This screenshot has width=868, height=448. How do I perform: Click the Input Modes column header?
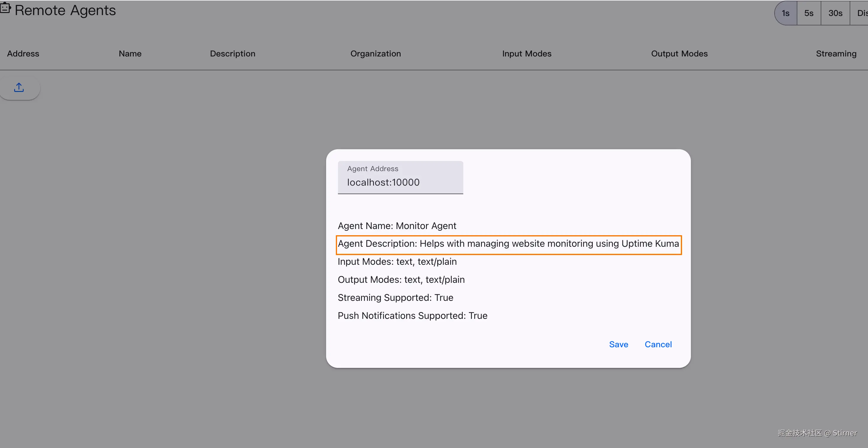[x=527, y=53]
